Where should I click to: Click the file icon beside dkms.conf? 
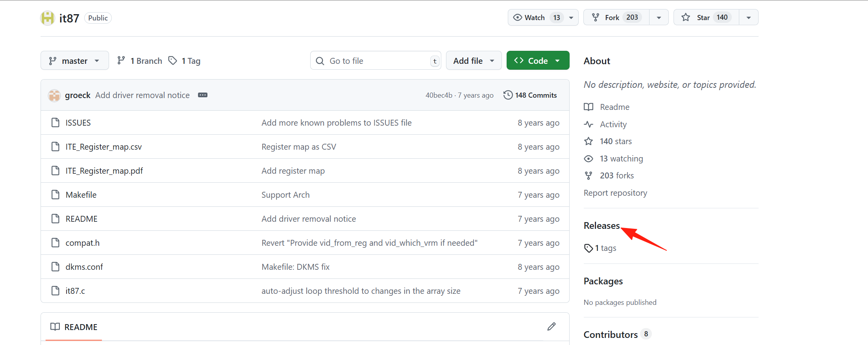coord(56,267)
